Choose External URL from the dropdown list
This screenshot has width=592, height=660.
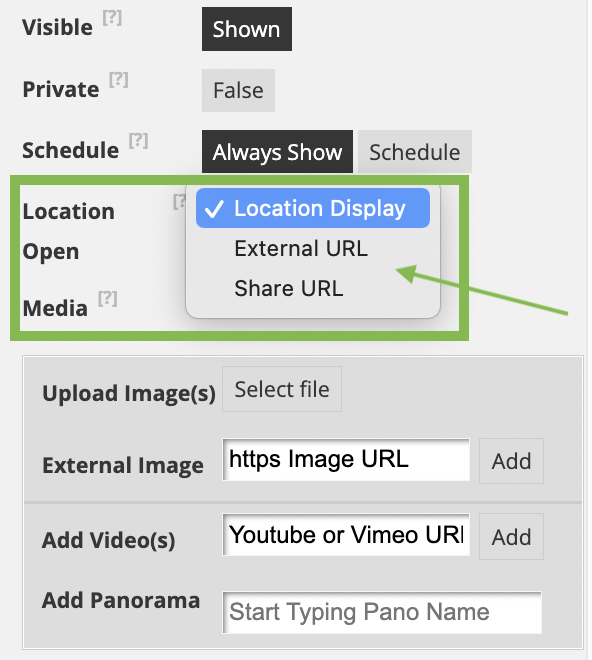point(301,248)
